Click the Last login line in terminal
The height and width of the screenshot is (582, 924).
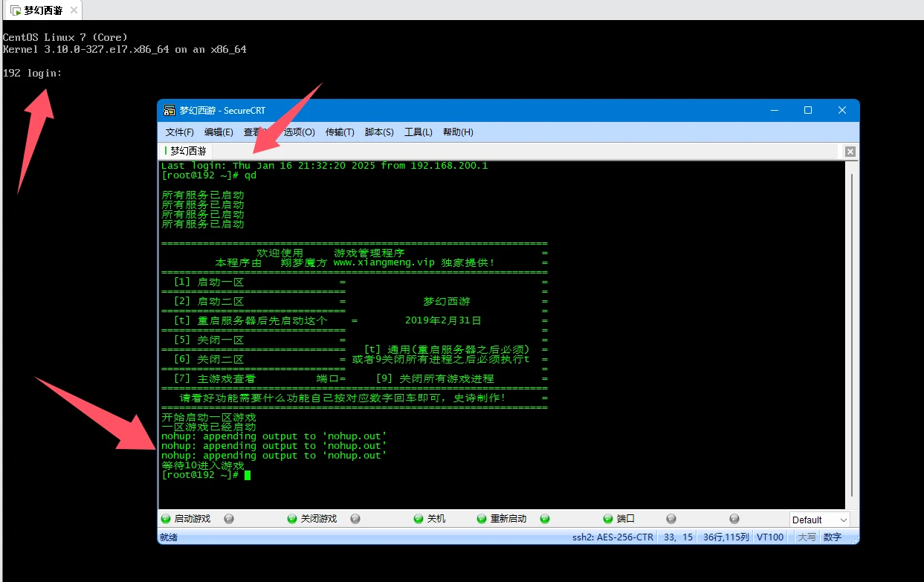click(x=324, y=166)
